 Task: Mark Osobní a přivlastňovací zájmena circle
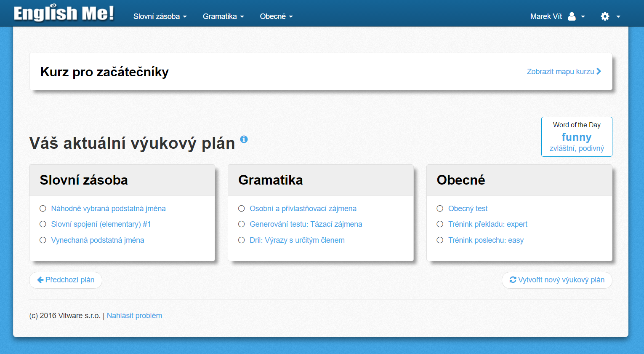(242, 209)
